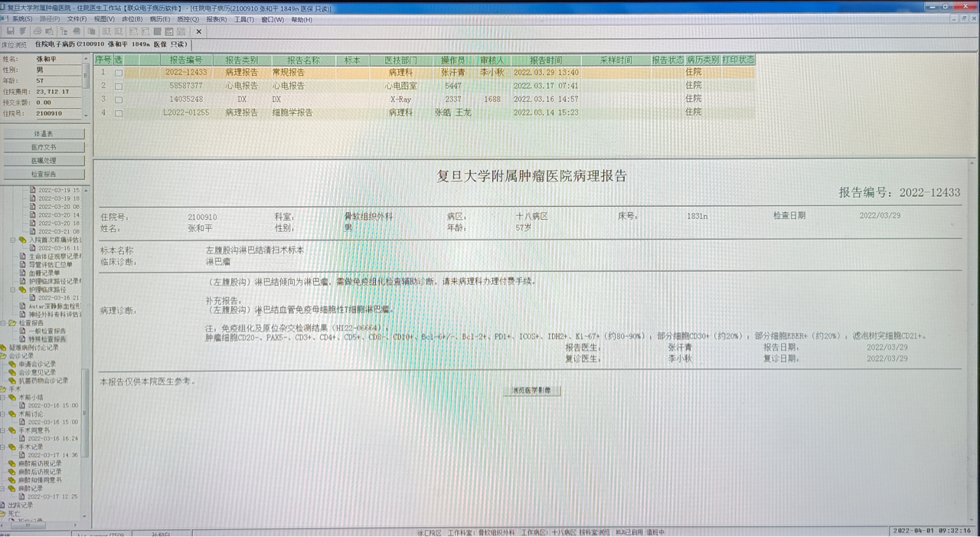The width and height of the screenshot is (980, 537).
Task: Click the icon beside 手术同意书
Action: point(13,431)
